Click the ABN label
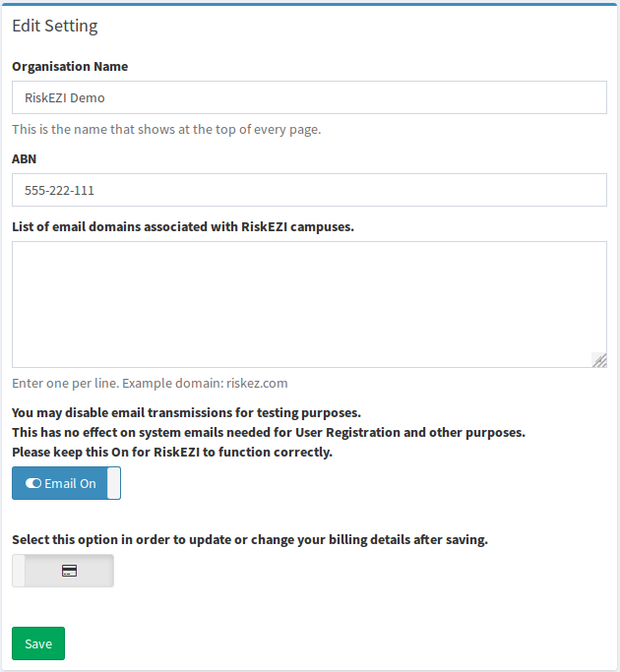 point(24,159)
